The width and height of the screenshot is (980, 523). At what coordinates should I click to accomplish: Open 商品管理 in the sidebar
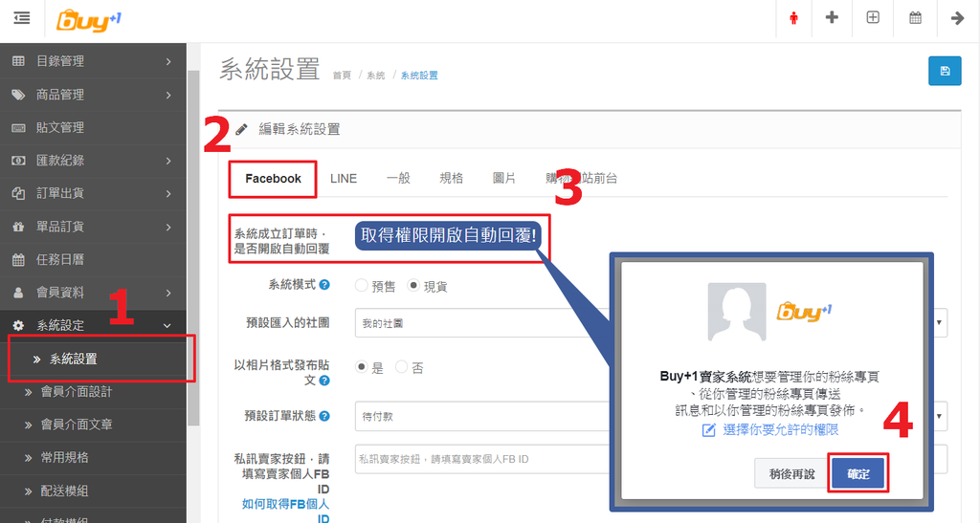click(93, 95)
